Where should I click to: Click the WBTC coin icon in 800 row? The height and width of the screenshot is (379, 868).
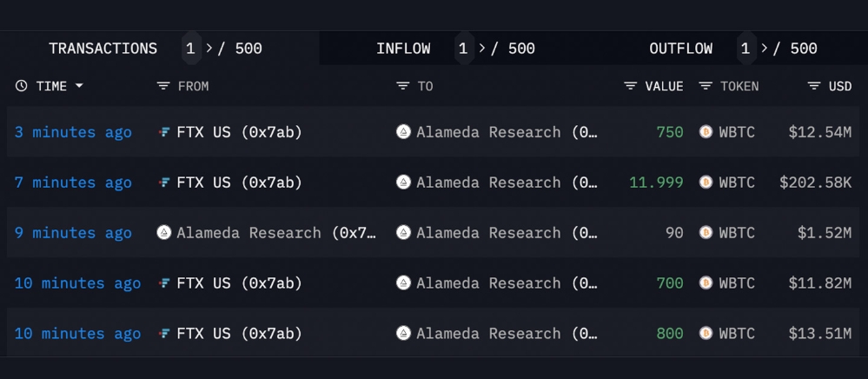(x=706, y=333)
